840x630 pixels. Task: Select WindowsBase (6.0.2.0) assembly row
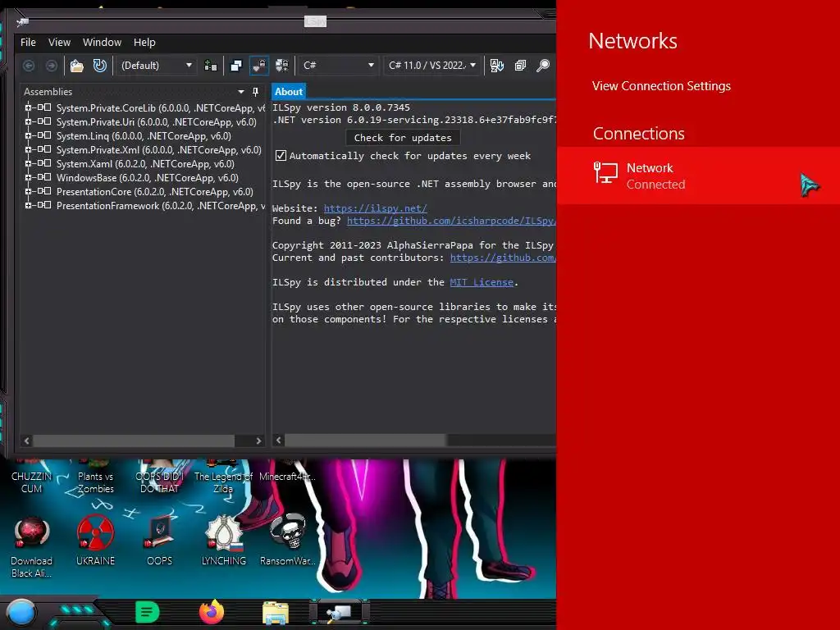[148, 178]
